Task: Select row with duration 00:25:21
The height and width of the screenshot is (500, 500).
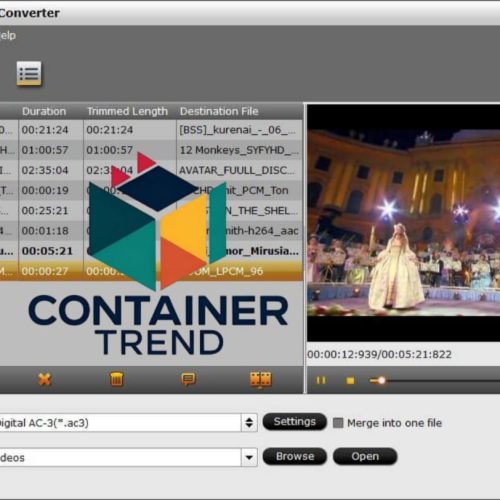Action: coord(151,211)
